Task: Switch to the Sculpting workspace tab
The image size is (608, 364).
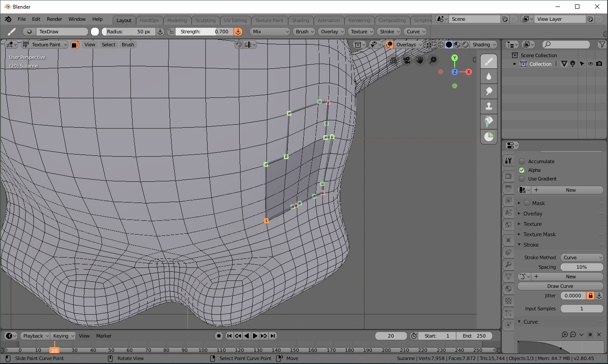Action: tap(205, 20)
